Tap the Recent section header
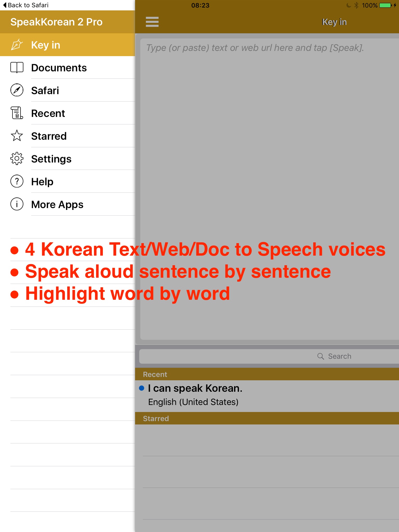 pyautogui.click(x=267, y=374)
